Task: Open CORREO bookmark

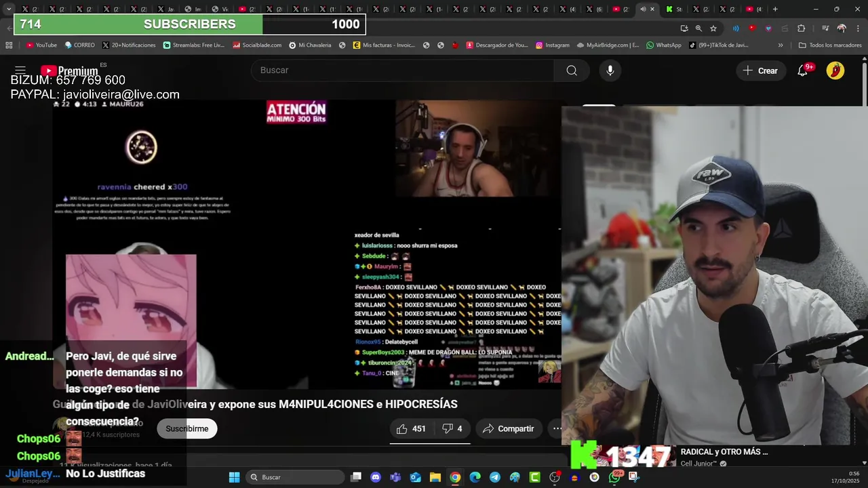Action: coord(79,45)
